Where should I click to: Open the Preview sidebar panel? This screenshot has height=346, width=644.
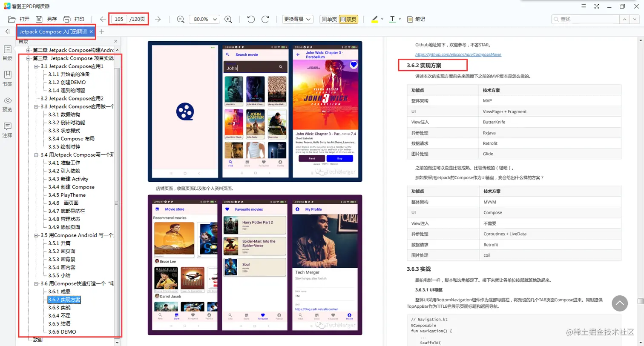click(x=8, y=104)
